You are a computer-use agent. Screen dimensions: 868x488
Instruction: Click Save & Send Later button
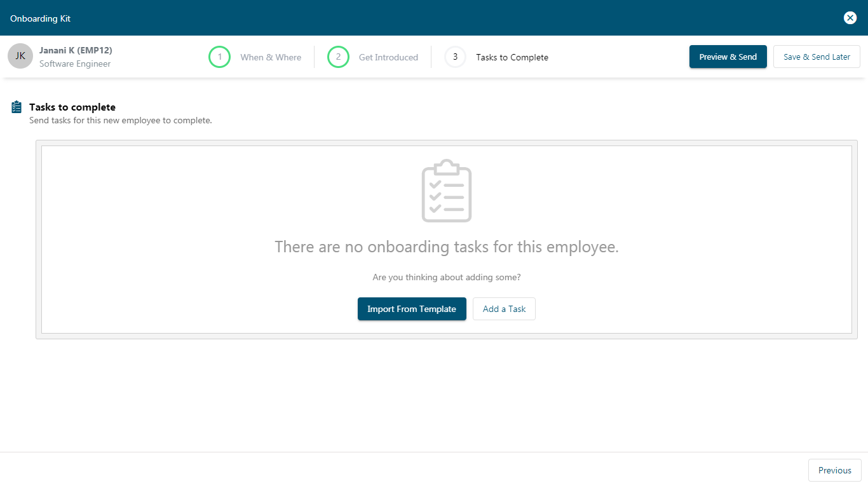[x=817, y=57]
